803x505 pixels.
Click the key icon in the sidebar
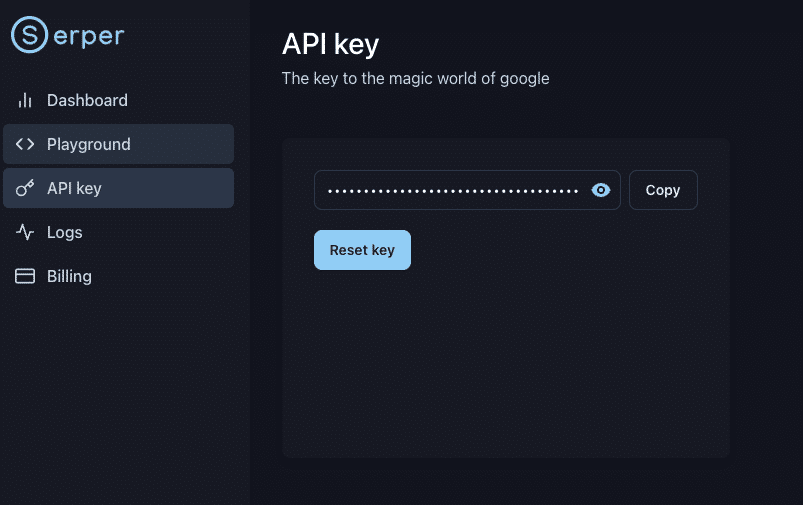coord(25,188)
